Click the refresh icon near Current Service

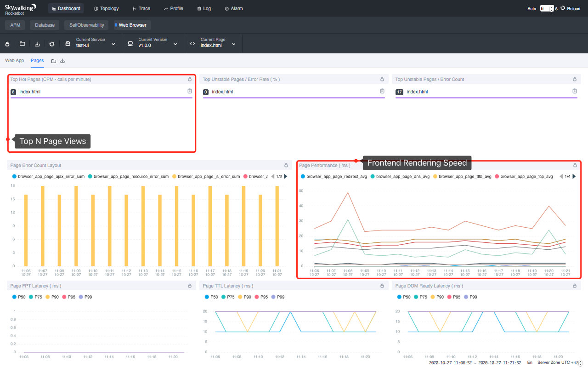[x=52, y=44]
